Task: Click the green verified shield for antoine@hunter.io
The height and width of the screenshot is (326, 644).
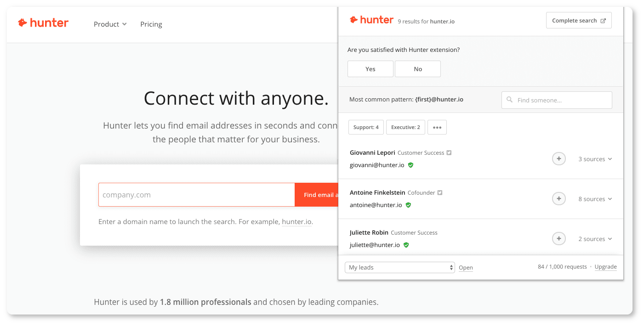Action: point(408,205)
